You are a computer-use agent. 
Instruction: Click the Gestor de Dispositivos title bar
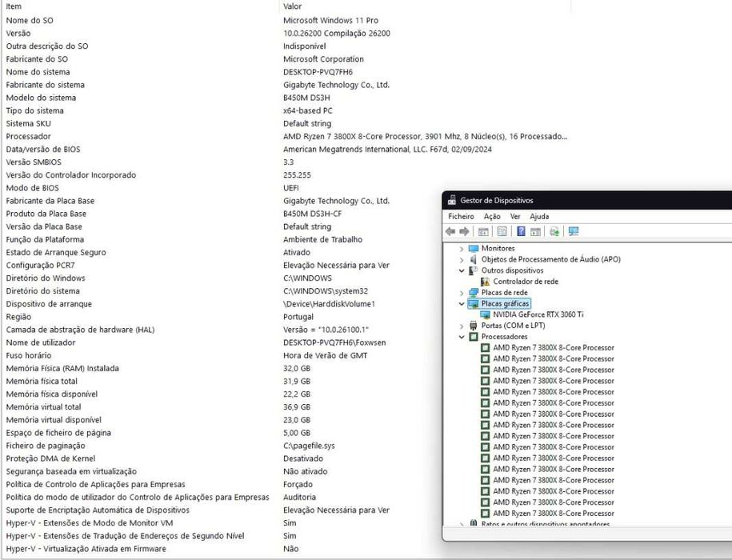587,200
